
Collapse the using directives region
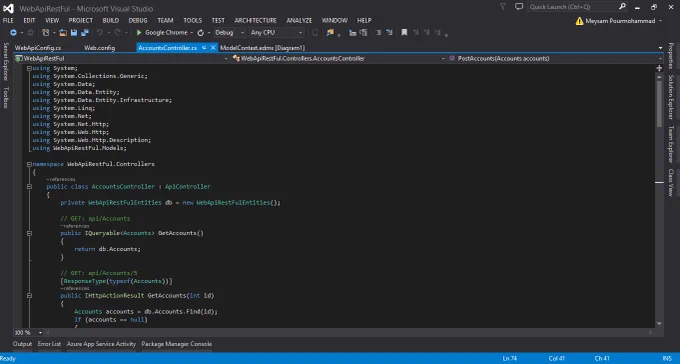tap(29, 68)
